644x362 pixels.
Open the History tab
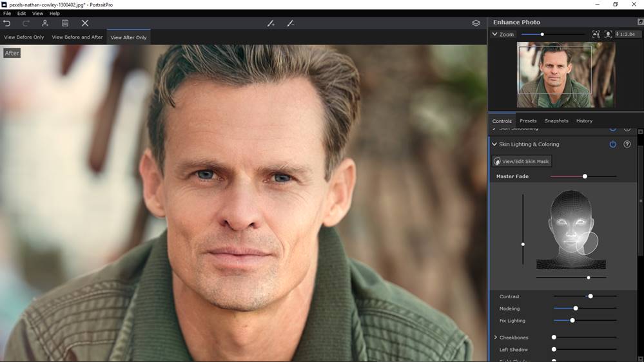click(584, 120)
